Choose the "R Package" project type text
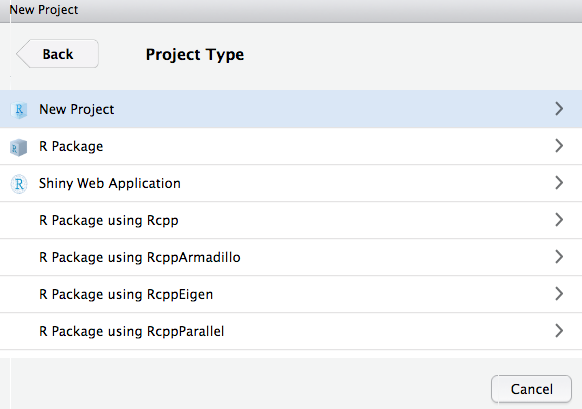The height and width of the screenshot is (409, 582). pyautogui.click(x=71, y=147)
